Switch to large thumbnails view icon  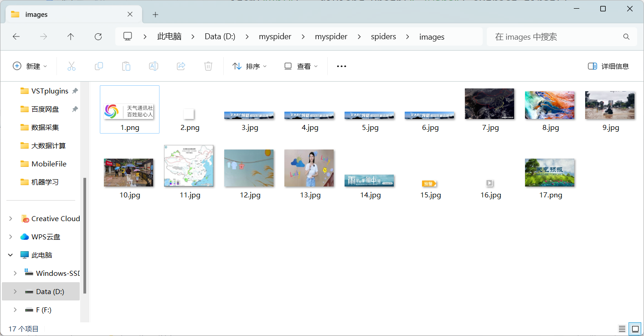pos(635,329)
